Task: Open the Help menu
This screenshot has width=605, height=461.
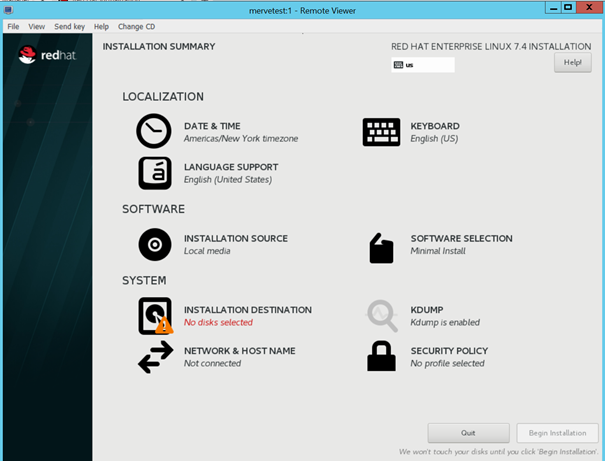Action: (x=101, y=27)
